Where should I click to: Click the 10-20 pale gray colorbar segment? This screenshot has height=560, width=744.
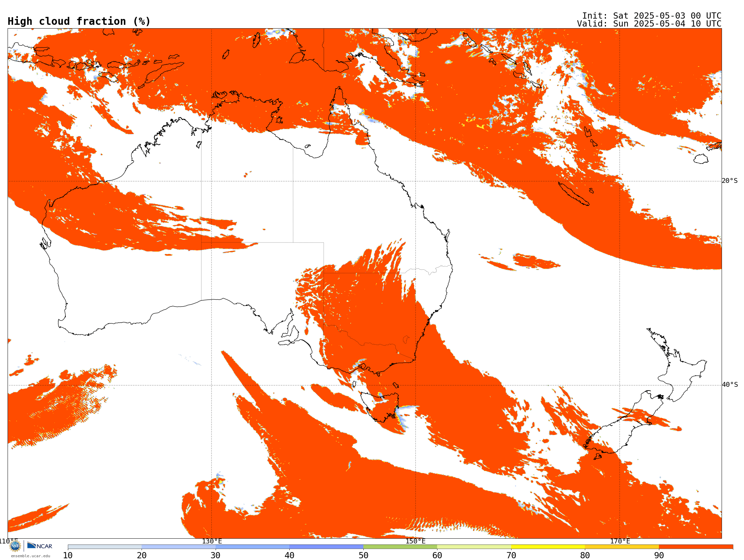pos(105,547)
